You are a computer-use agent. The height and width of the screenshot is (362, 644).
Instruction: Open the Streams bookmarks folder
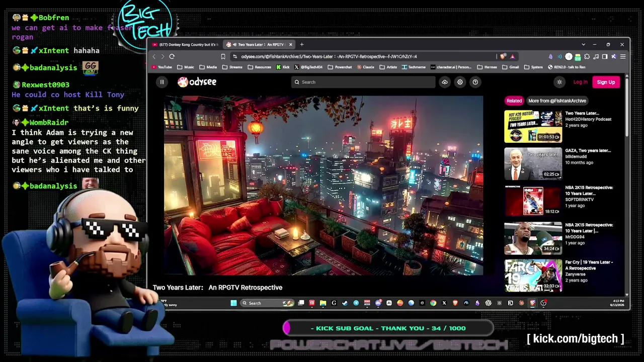tap(232, 67)
